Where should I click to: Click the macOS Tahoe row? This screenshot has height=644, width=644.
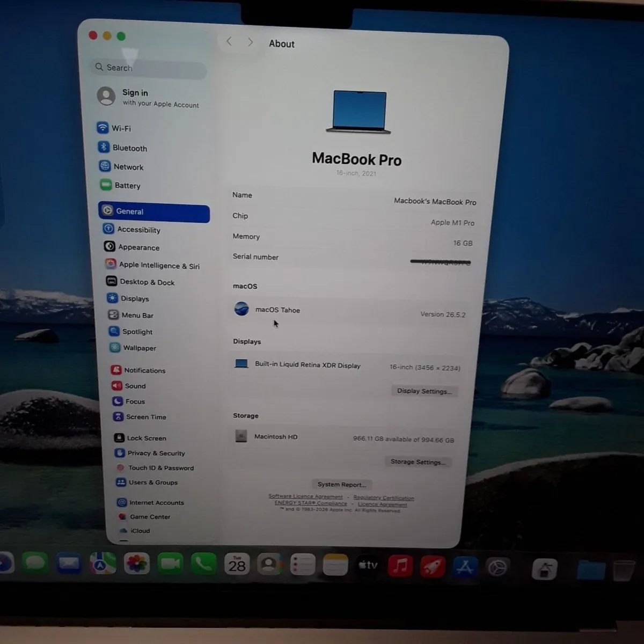click(349, 311)
